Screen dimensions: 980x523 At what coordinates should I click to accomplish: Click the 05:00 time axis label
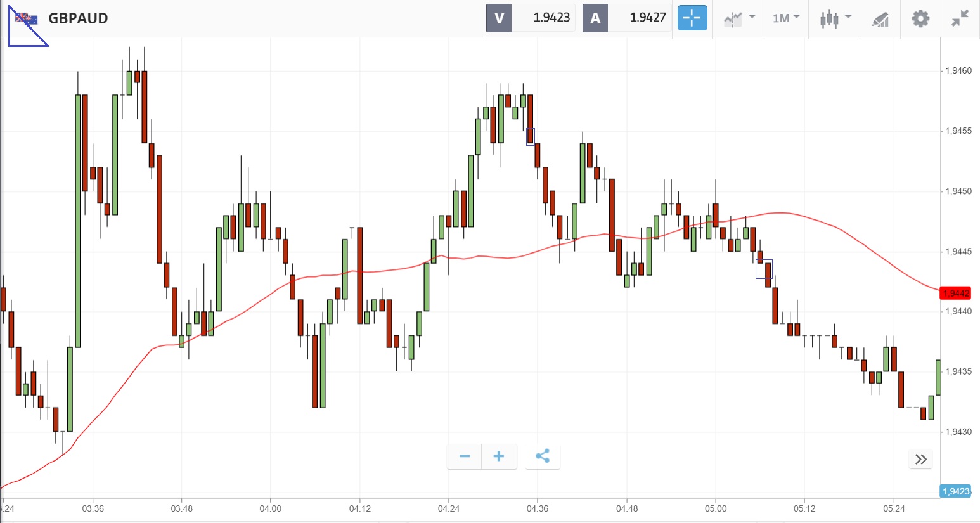coord(716,508)
